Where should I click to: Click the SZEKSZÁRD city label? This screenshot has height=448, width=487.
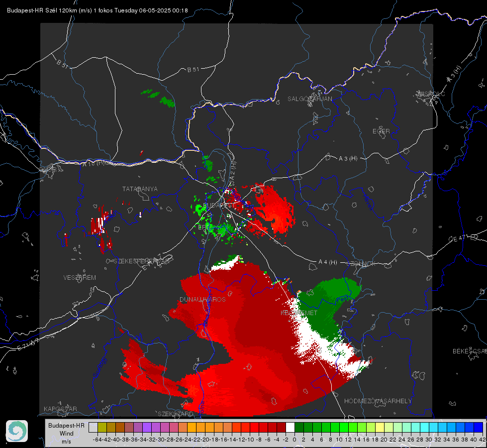point(176,414)
